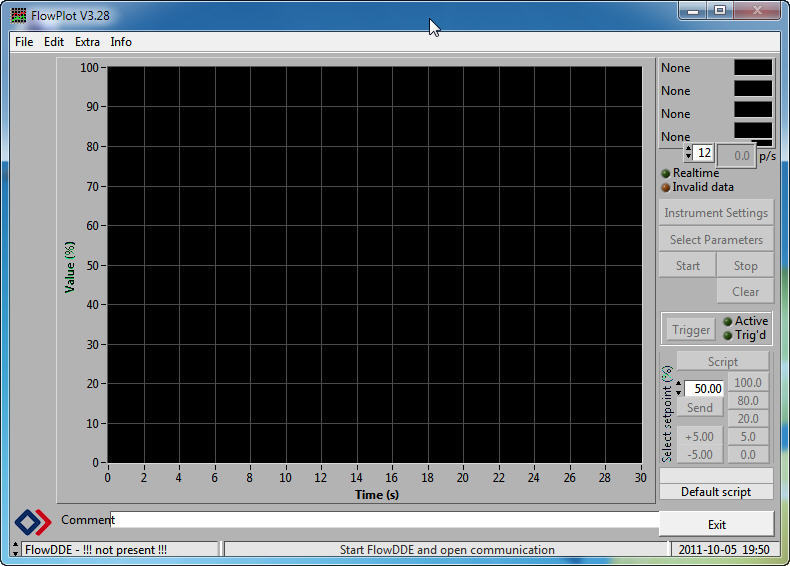Click the setpoint stepper arrows beside 50.00
This screenshot has height=566, width=790.
(679, 388)
